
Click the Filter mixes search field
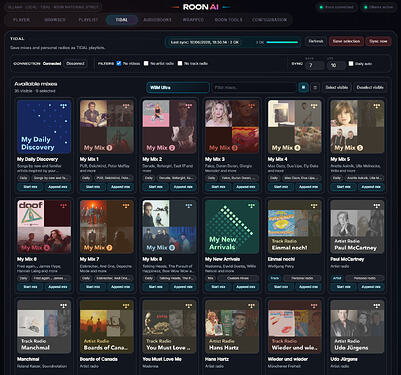[255, 88]
